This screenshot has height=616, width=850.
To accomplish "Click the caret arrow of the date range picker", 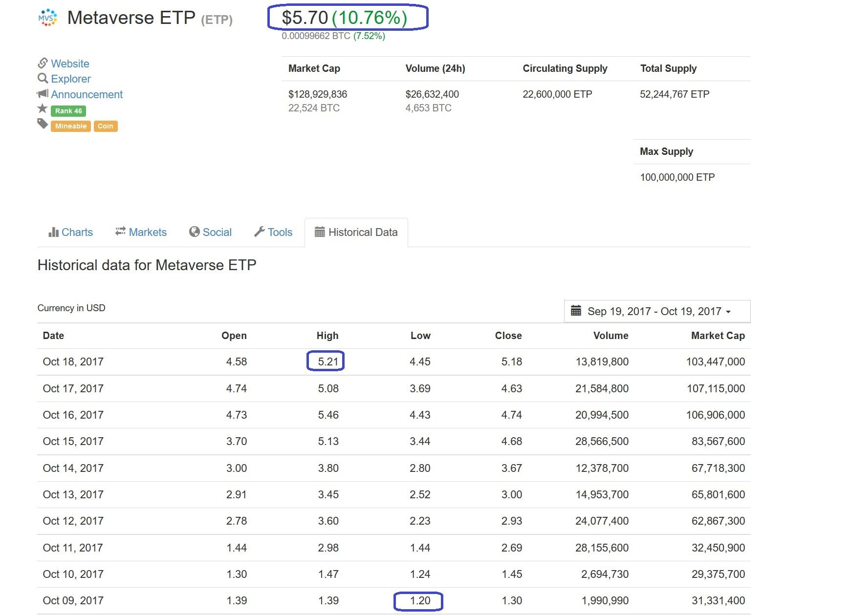I will [728, 312].
